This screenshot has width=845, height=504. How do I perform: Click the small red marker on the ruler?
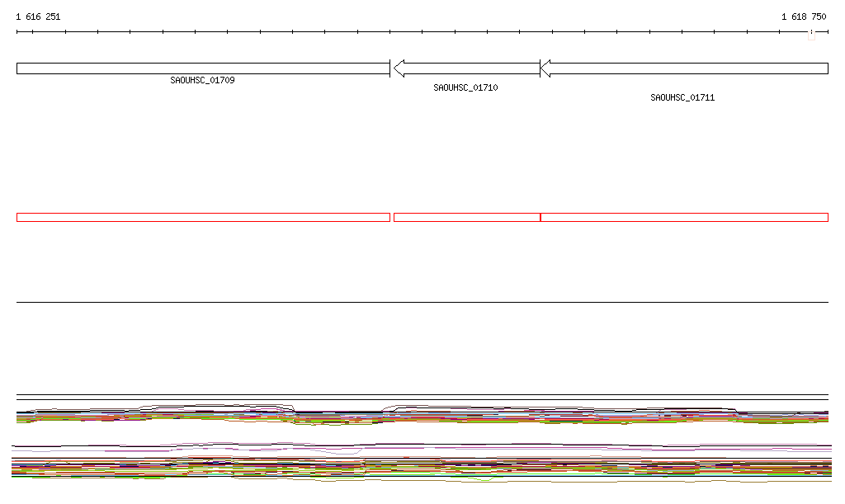pos(812,35)
